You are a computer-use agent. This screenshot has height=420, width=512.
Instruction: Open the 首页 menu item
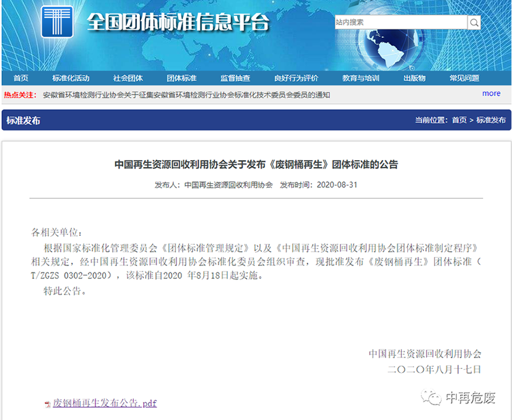[x=21, y=78]
